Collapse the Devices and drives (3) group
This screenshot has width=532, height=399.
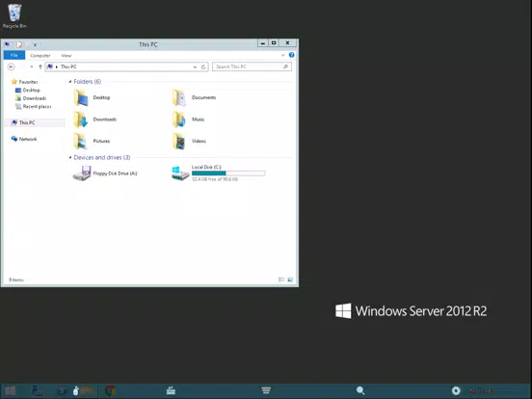(x=70, y=157)
